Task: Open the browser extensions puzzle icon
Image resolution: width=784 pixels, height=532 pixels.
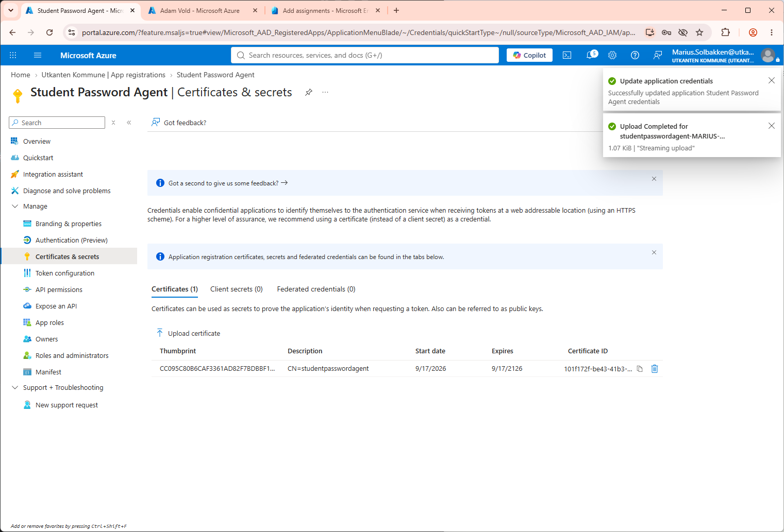Action: [725, 32]
